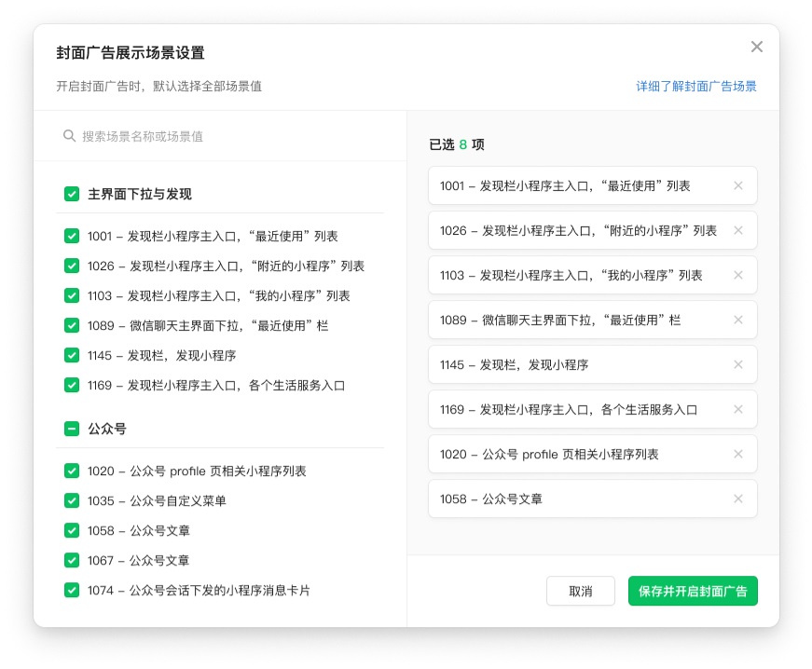Uncheck the 主界面下拉与发现 group checkbox
The image size is (812, 669).
(x=72, y=194)
